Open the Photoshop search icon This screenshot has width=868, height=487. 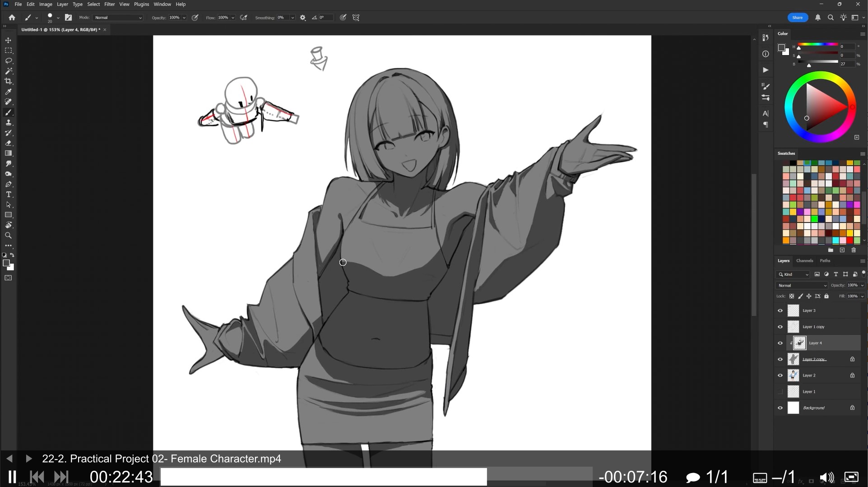[831, 18]
